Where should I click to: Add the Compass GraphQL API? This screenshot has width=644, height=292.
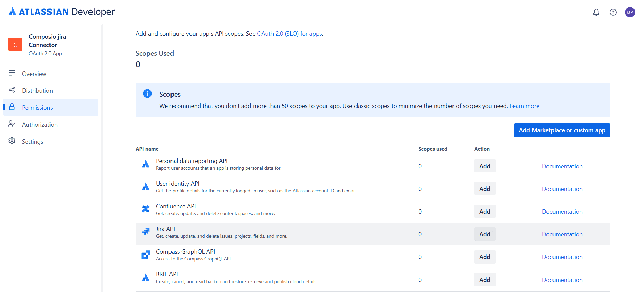[485, 257]
